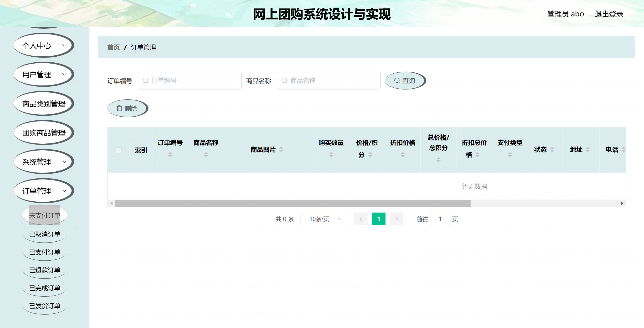Select 已退款订单 submenu item
This screenshot has width=644, height=328.
[x=45, y=270]
